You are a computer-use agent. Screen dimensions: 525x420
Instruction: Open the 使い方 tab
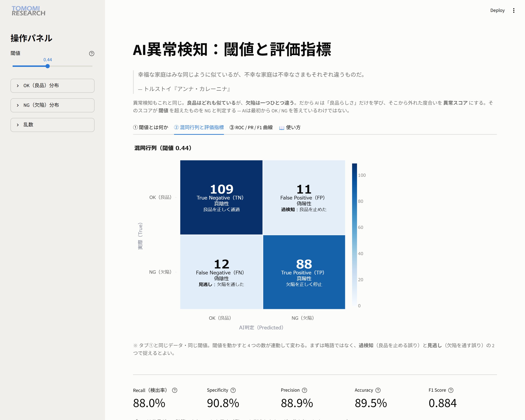(x=290, y=127)
